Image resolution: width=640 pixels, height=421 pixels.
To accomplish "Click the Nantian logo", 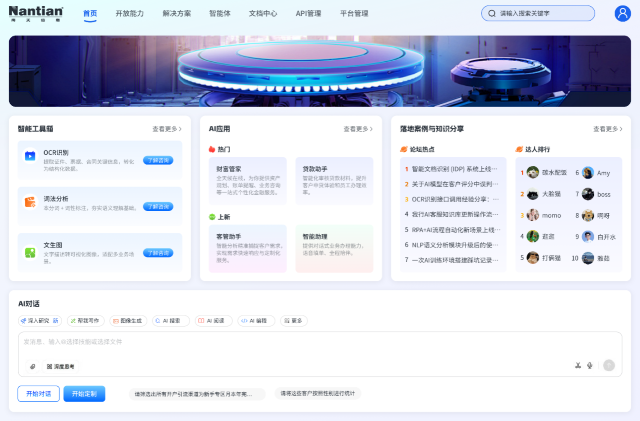I will (x=36, y=13).
